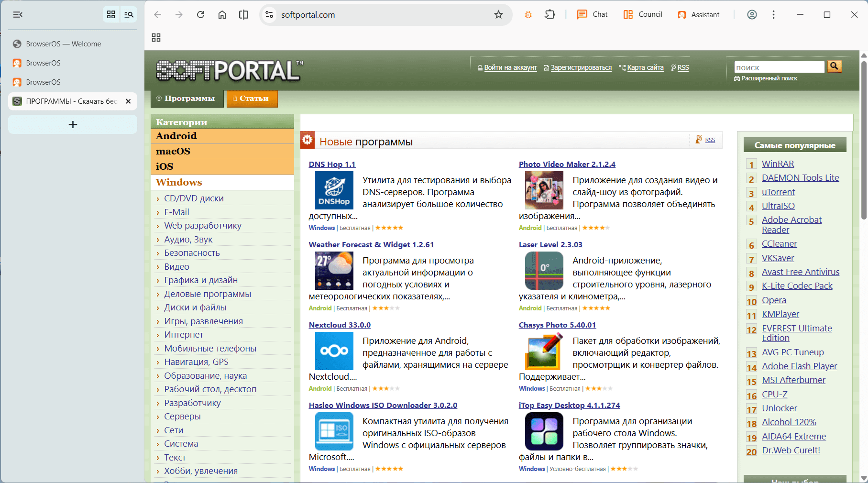Screen dimensions: 868x483
Task: Open Карта сайта link
Action: (645, 68)
